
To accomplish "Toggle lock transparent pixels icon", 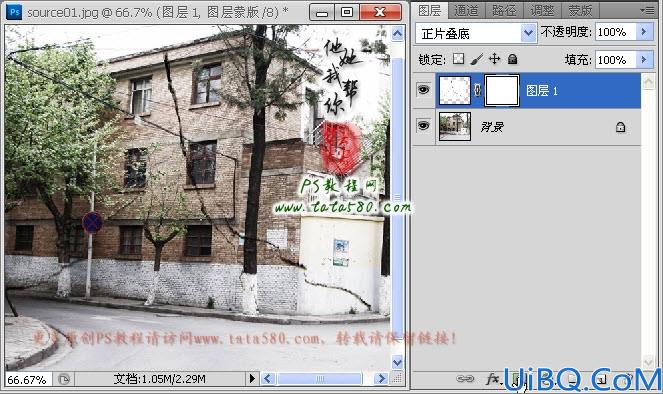I will 458,59.
